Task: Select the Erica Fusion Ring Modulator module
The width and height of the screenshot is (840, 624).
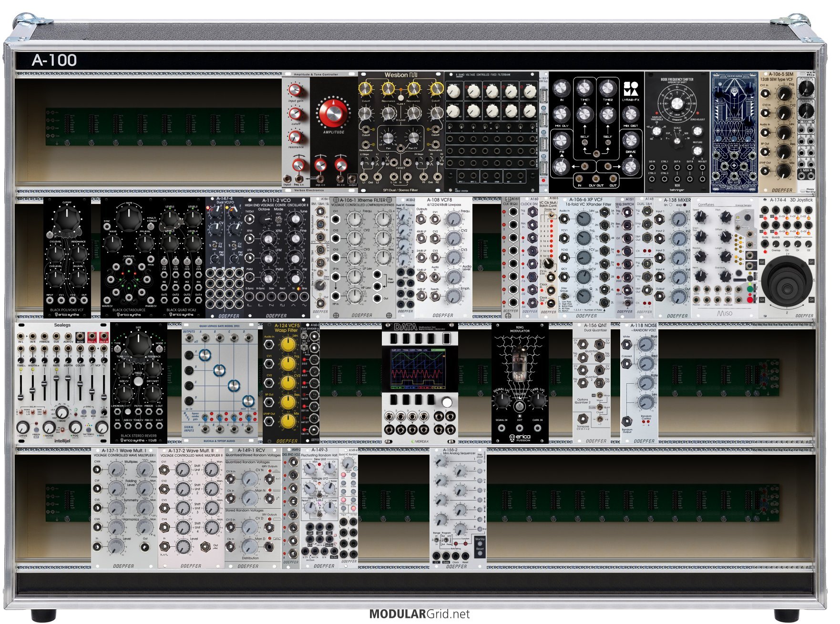Action: pos(520,383)
